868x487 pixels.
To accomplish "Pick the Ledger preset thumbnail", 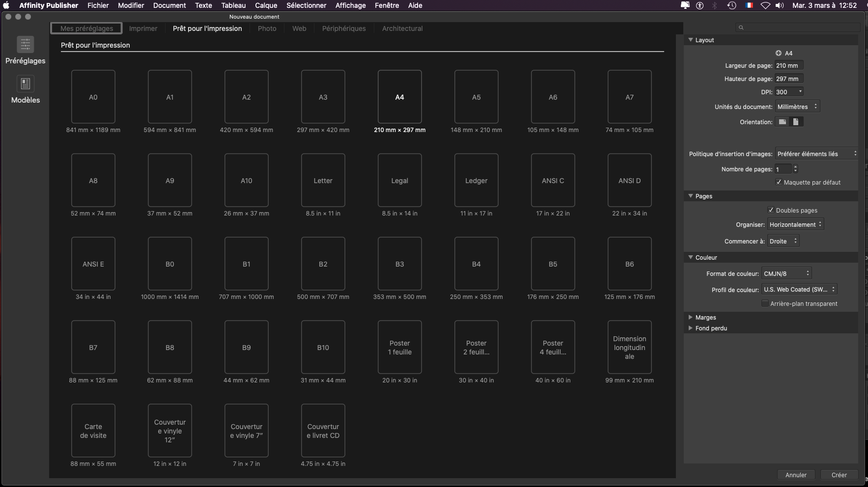I will click(476, 180).
